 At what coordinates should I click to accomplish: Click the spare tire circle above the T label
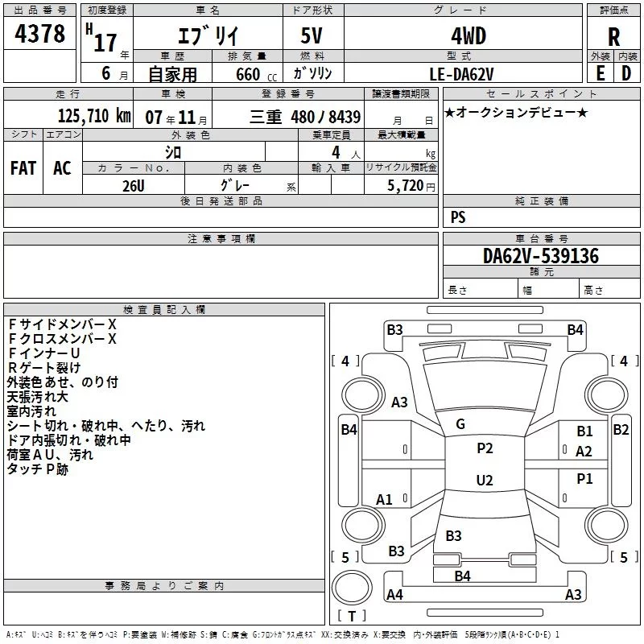pos(352,588)
